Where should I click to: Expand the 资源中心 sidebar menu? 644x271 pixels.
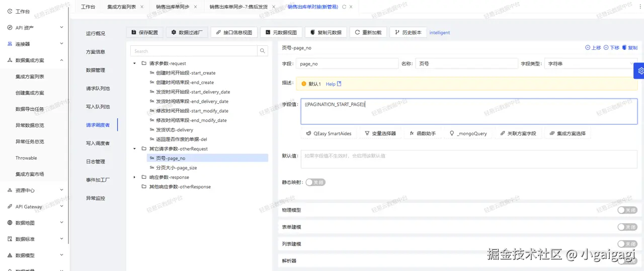[x=35, y=190]
